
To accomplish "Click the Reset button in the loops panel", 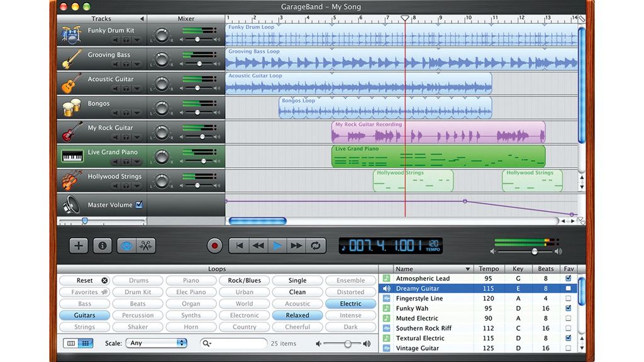I will [84, 280].
